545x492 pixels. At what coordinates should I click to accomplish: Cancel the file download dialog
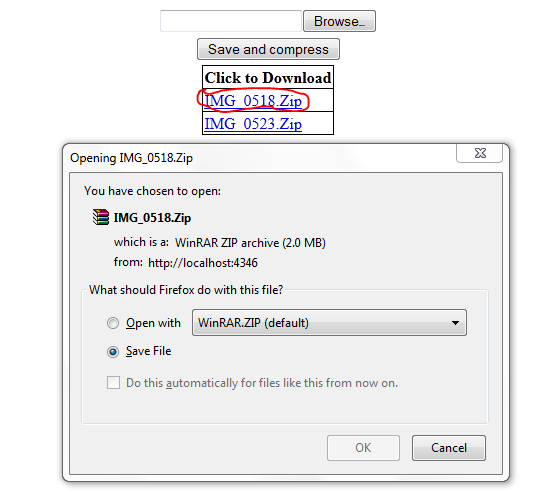(x=449, y=448)
